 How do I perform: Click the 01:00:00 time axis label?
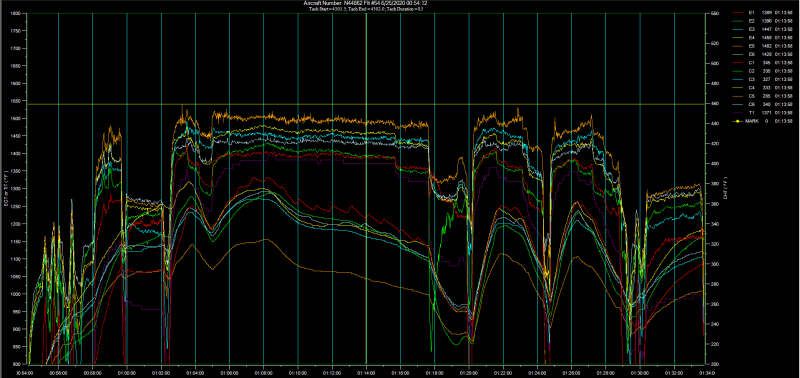click(x=127, y=373)
